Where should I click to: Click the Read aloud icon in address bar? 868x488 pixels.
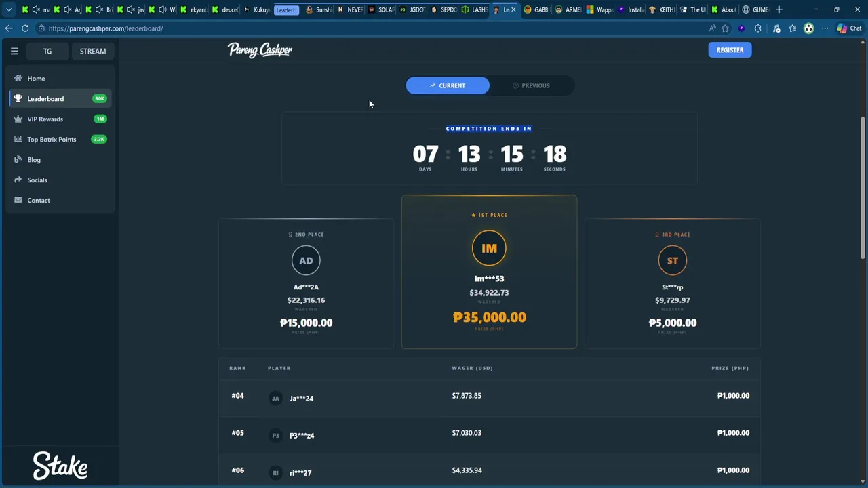coord(712,28)
